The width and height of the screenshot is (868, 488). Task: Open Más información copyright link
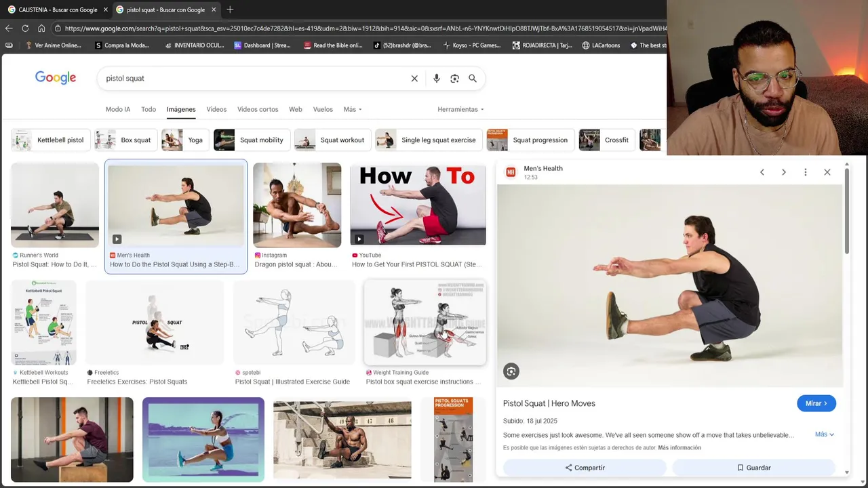(679, 448)
